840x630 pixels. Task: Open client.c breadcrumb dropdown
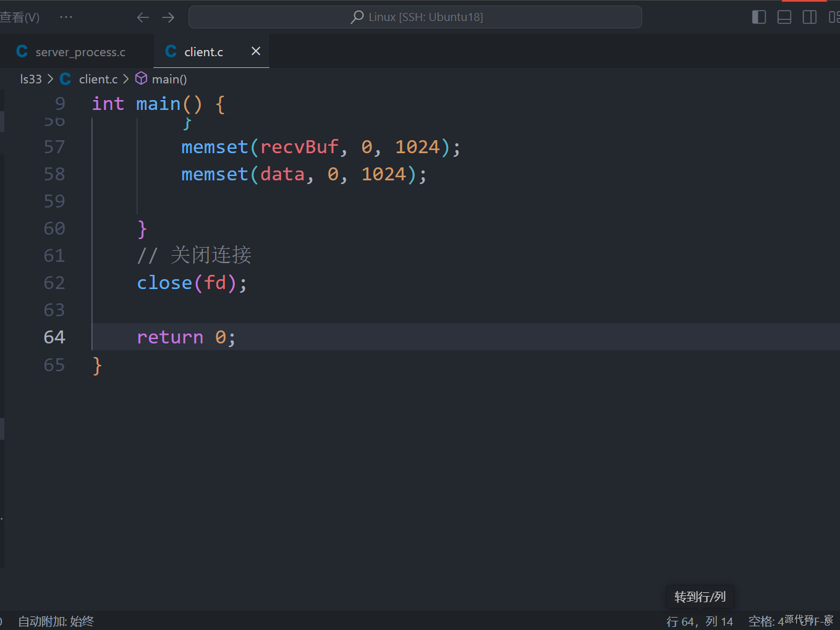click(98, 79)
